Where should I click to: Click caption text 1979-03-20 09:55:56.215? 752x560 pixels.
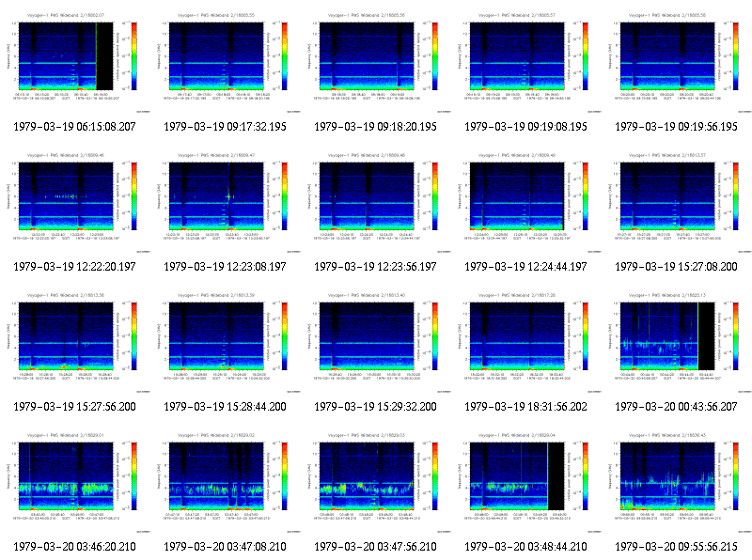(x=676, y=547)
